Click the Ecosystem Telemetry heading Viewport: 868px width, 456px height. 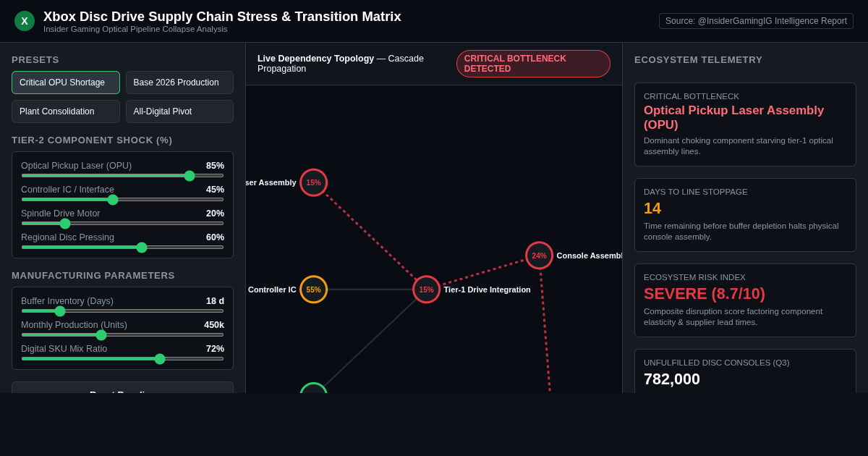(698, 59)
